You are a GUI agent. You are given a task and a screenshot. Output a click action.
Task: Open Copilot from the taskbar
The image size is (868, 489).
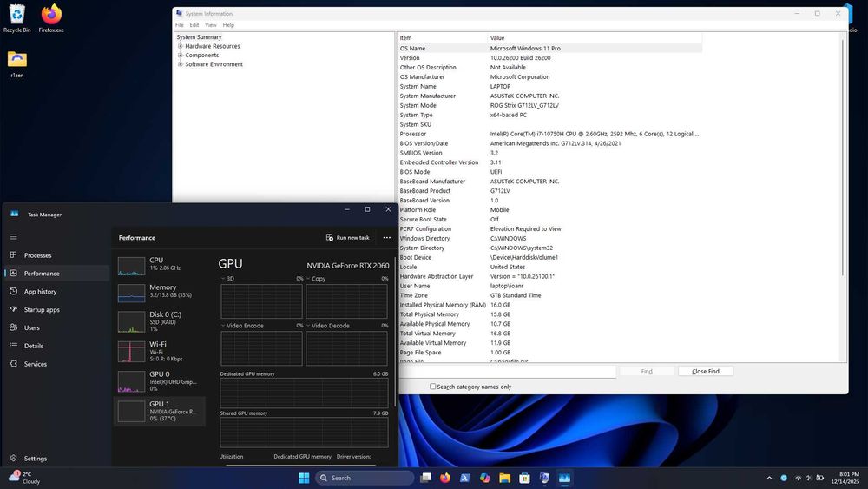pos(485,478)
